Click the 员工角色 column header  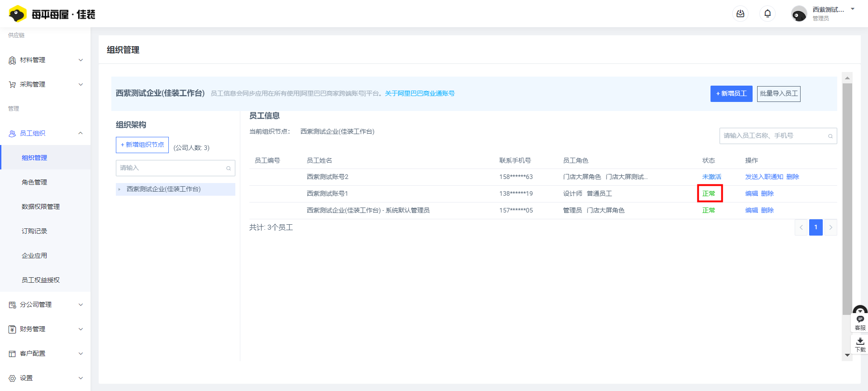point(576,160)
